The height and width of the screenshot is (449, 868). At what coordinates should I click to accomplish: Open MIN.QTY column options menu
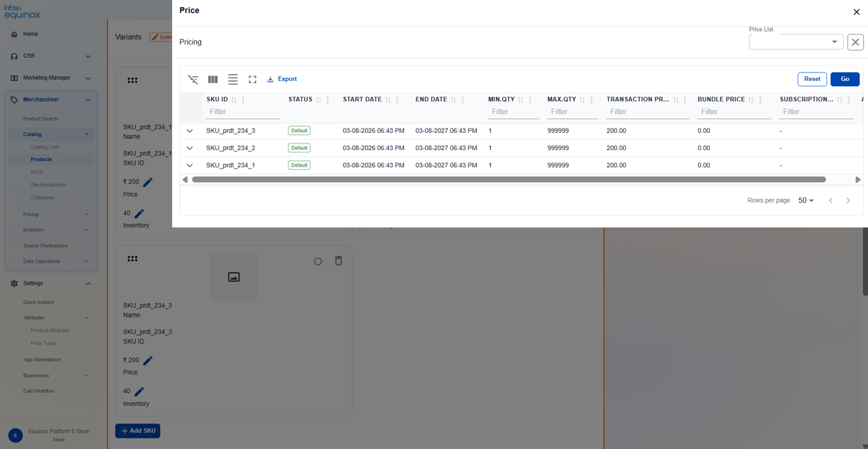530,100
